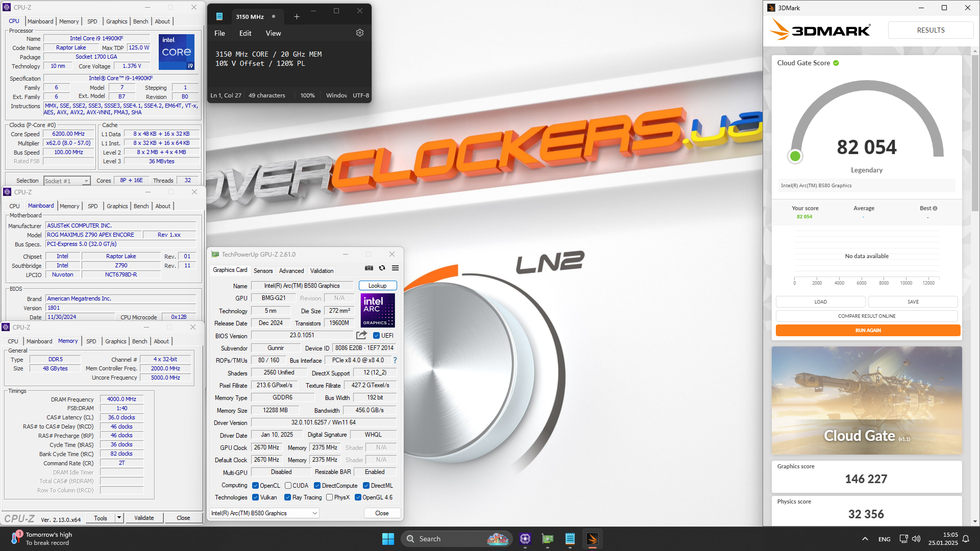
Task: Toggle the DirectML checkbox
Action: point(366,486)
